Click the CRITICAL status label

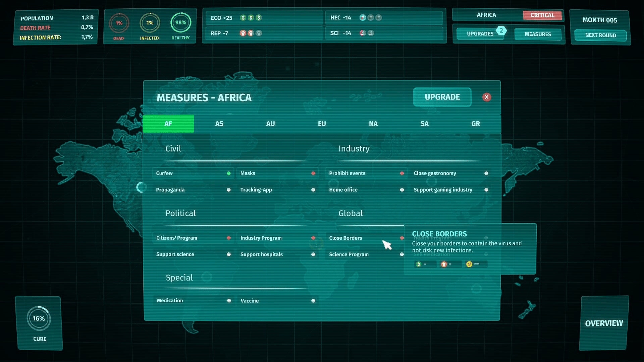point(542,15)
